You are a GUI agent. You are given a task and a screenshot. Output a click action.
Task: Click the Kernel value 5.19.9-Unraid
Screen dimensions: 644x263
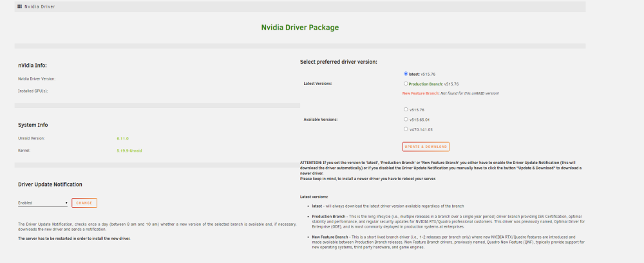click(129, 150)
